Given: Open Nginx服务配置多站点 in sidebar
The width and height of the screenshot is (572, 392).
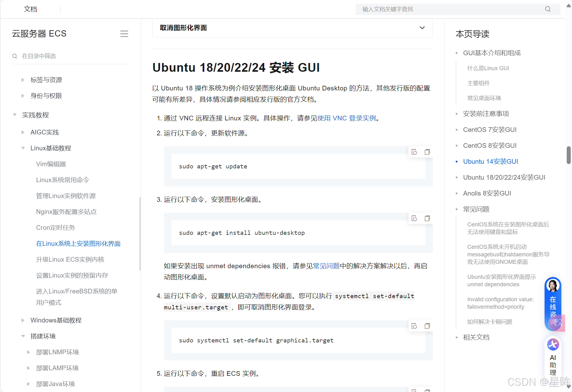Looking at the screenshot, I should click(66, 212).
